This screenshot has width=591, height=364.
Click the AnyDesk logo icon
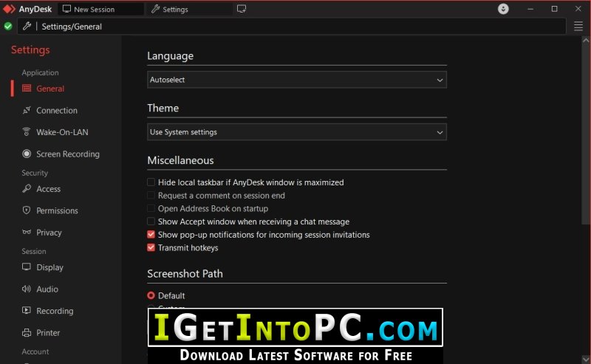coord(9,9)
